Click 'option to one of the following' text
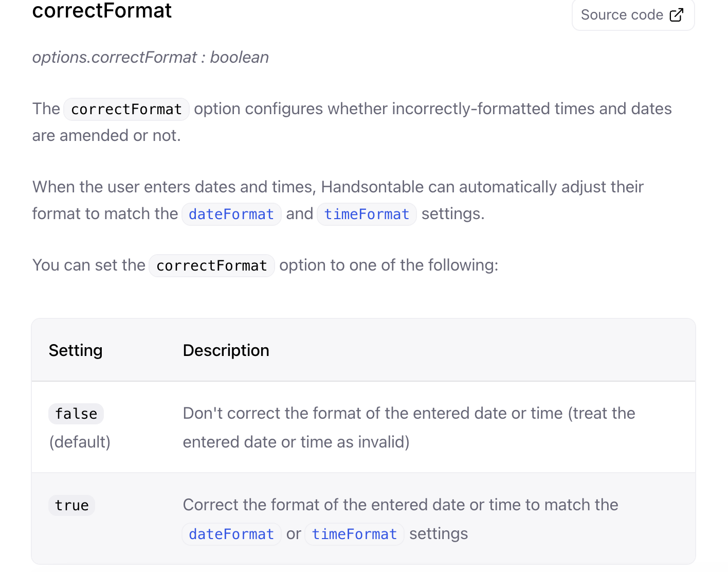Image resolution: width=728 pixels, height=572 pixels. tap(389, 265)
